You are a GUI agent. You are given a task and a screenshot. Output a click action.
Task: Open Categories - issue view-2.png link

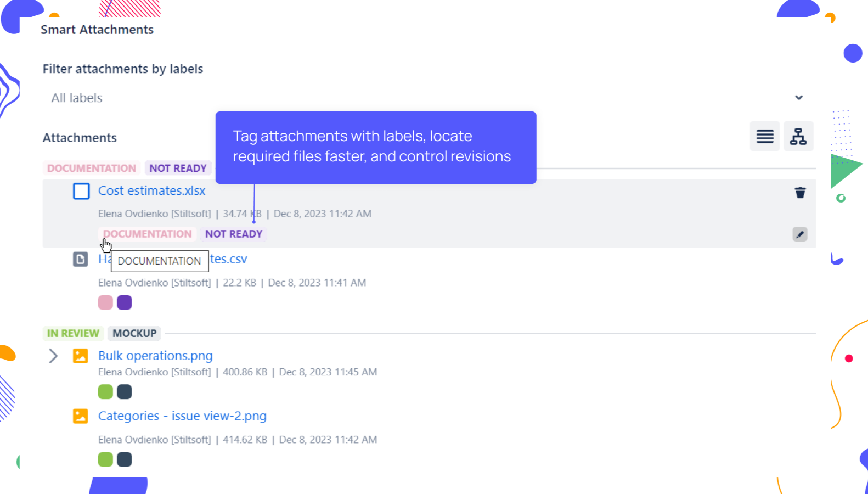coord(182,416)
